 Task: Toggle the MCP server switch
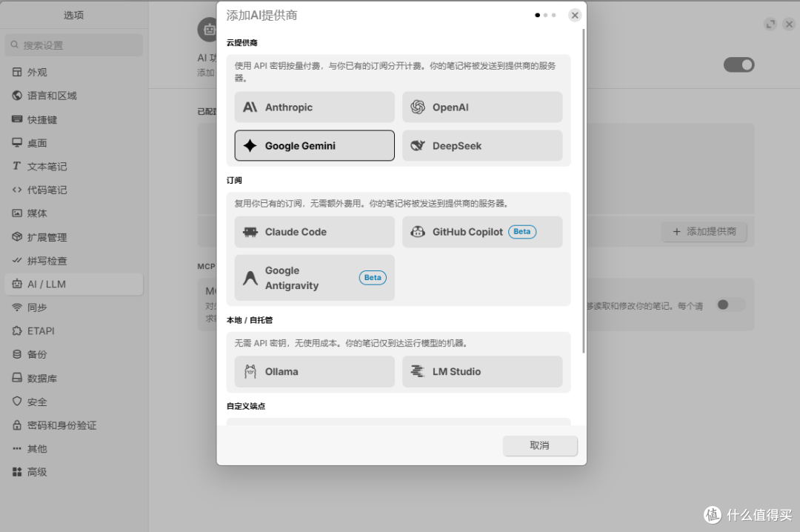pyautogui.click(x=731, y=305)
